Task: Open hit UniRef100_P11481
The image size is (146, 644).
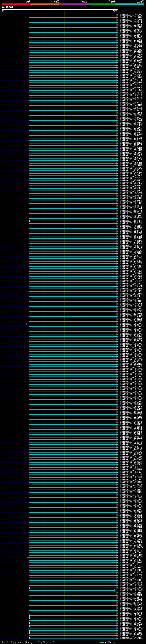Action: (x=131, y=17)
